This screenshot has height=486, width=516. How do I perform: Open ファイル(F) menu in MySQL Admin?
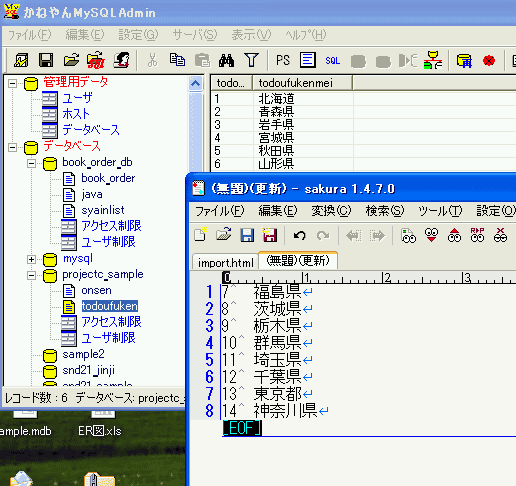point(29,35)
